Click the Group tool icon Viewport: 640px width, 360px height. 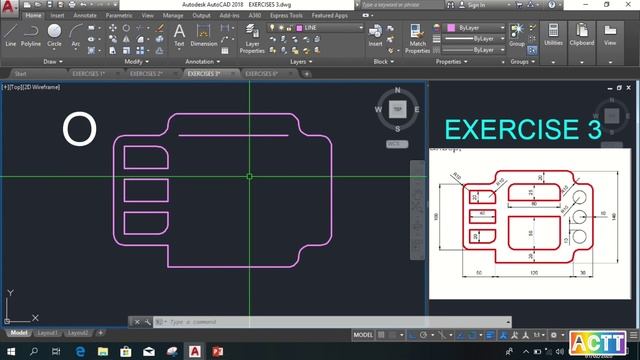pos(517,35)
